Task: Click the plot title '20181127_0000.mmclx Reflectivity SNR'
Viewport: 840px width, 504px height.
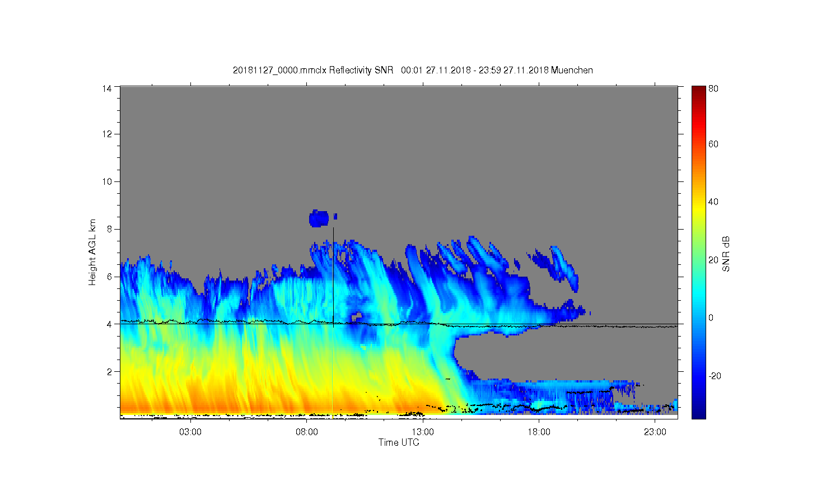Action: [312, 70]
